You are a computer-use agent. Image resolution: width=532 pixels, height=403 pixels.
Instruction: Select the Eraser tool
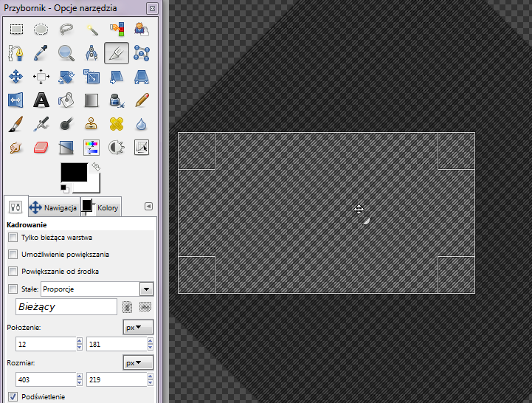coord(41,147)
